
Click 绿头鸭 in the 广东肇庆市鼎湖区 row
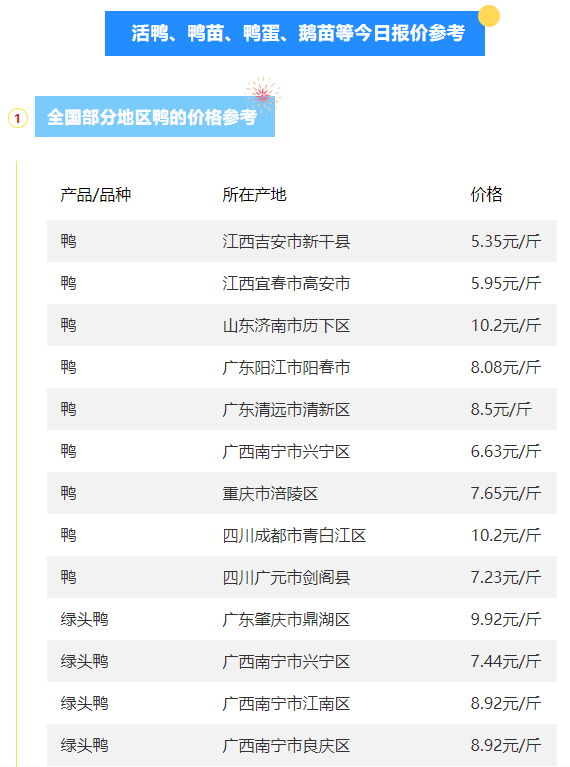click(x=84, y=620)
